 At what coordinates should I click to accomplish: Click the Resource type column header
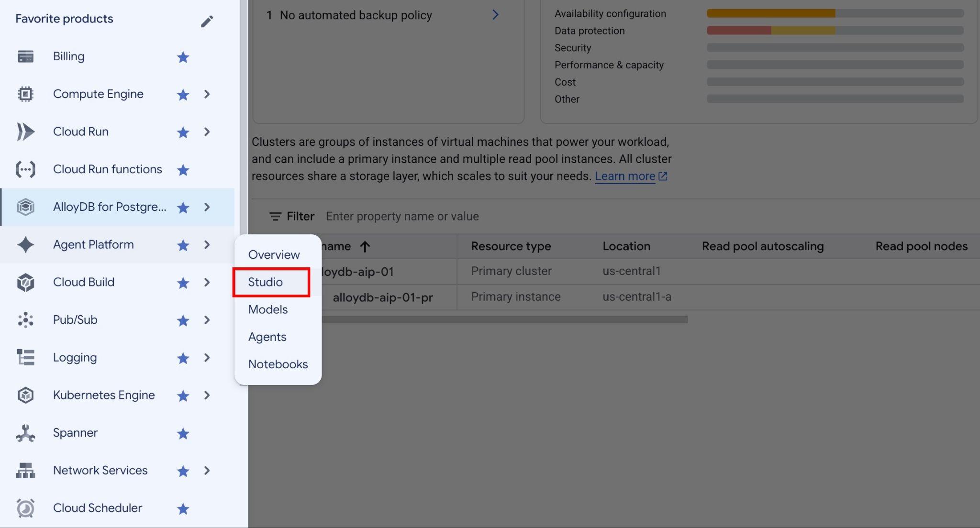coord(511,246)
